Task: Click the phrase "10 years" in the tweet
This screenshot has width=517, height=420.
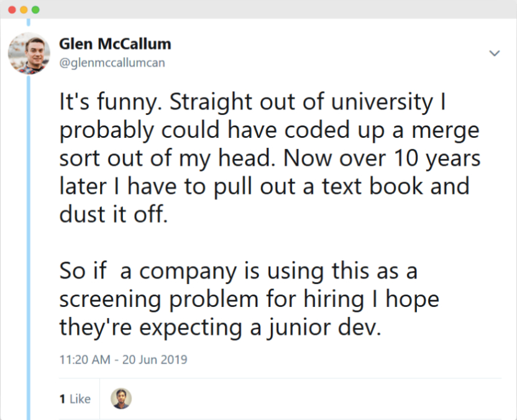Action: pos(434,158)
